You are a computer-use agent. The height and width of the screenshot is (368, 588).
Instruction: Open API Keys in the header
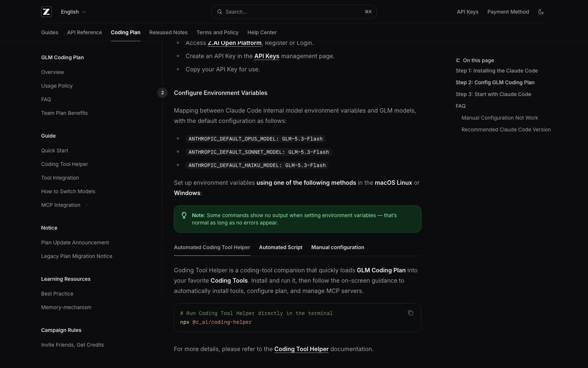[x=467, y=12]
